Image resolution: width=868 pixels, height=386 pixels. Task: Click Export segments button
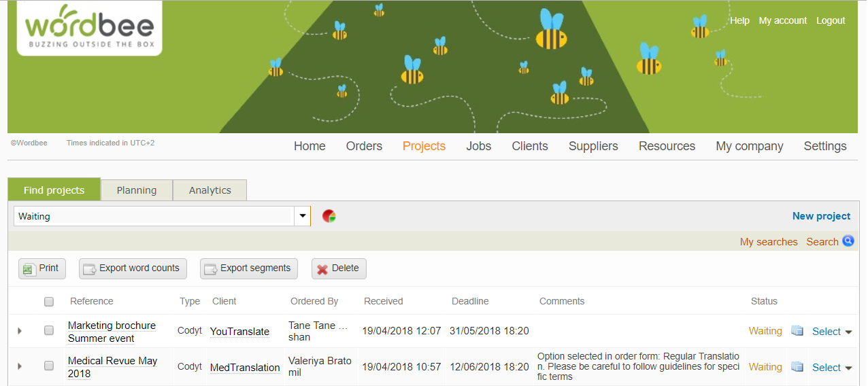coord(250,268)
